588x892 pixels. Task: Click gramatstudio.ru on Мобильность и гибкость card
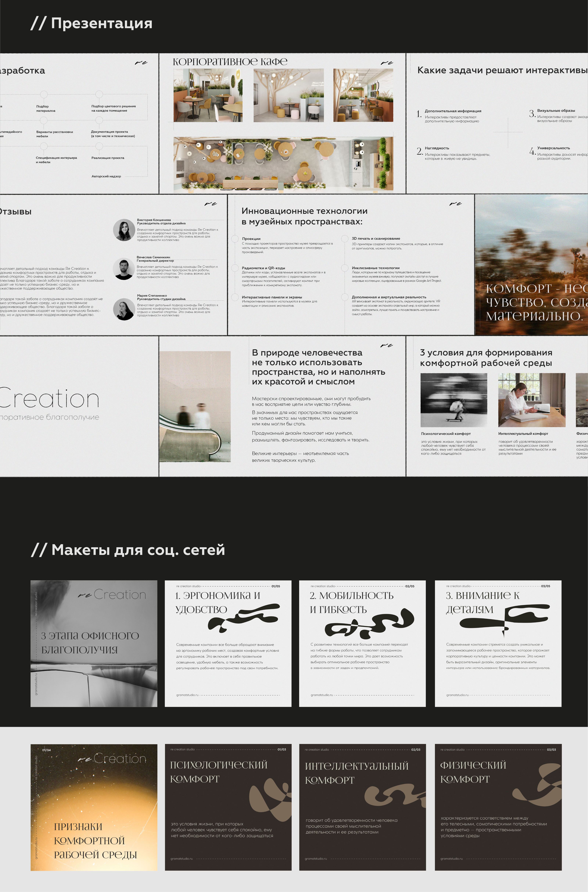[x=321, y=695]
